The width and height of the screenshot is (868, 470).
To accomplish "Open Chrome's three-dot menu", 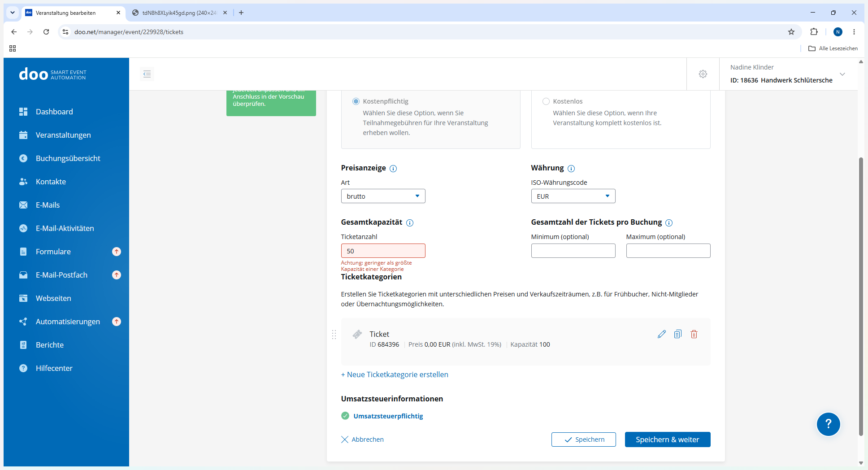I will 854,32.
